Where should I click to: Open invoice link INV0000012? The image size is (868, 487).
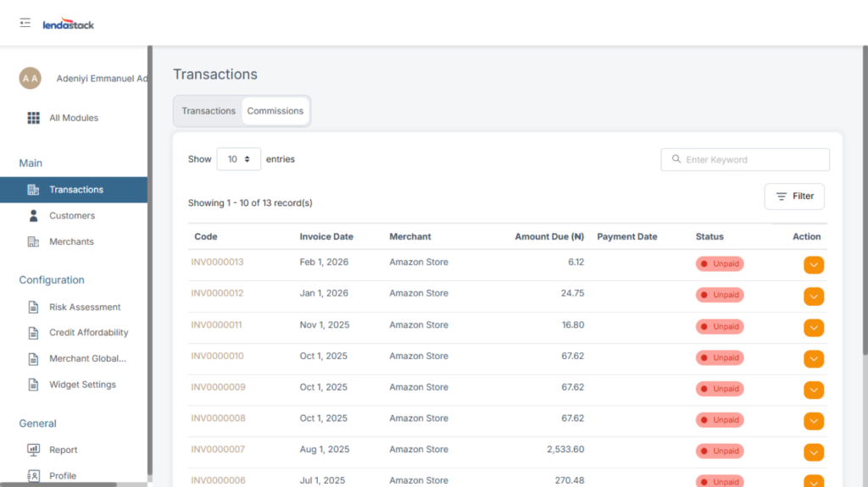tap(217, 294)
